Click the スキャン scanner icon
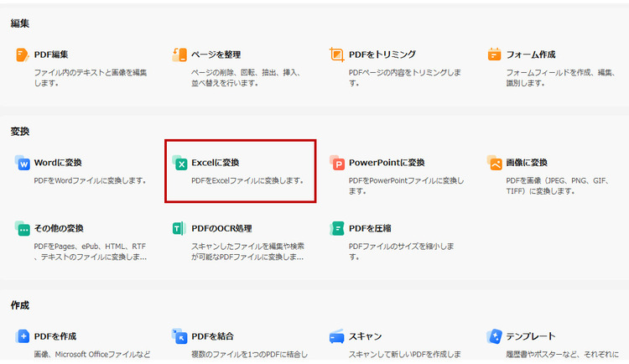Screen dimensions: 629x364 point(336,336)
